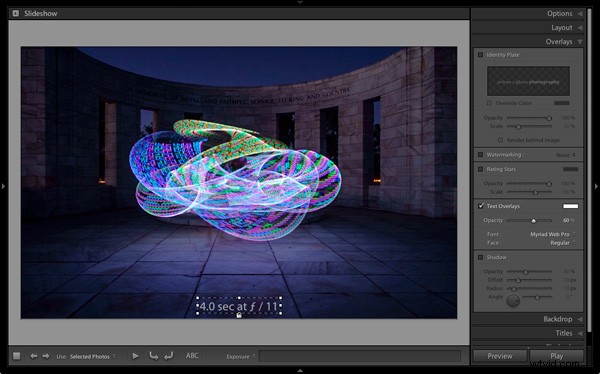Go to next slide with right arrow
Viewport: 600px width, 374px height.
[x=46, y=356]
